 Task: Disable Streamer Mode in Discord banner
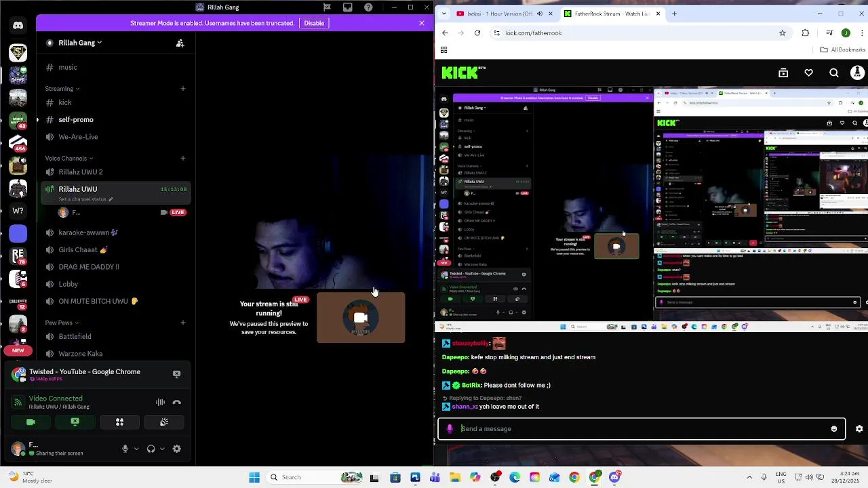(x=314, y=23)
